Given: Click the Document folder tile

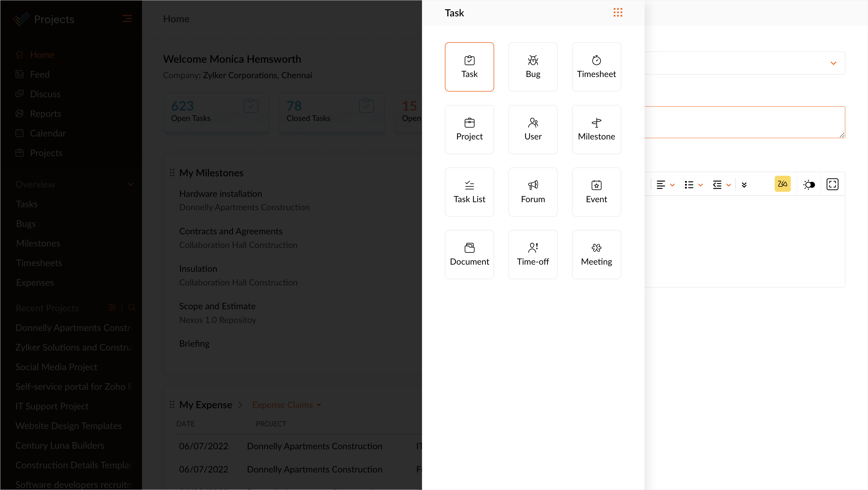Looking at the screenshot, I should (x=469, y=254).
